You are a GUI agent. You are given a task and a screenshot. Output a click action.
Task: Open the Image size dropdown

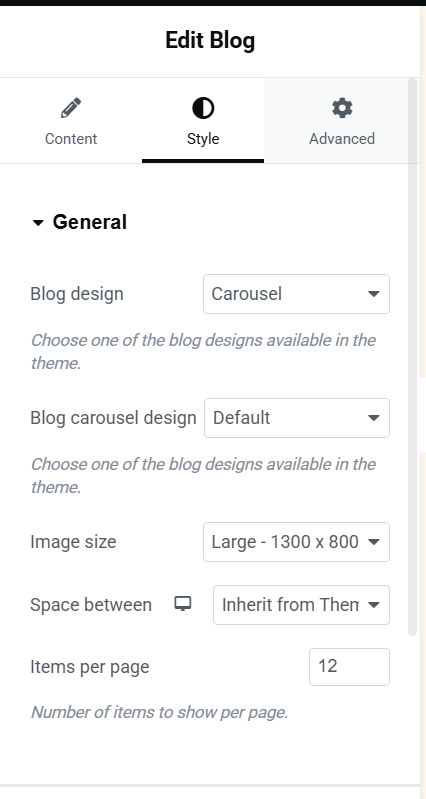(x=297, y=542)
